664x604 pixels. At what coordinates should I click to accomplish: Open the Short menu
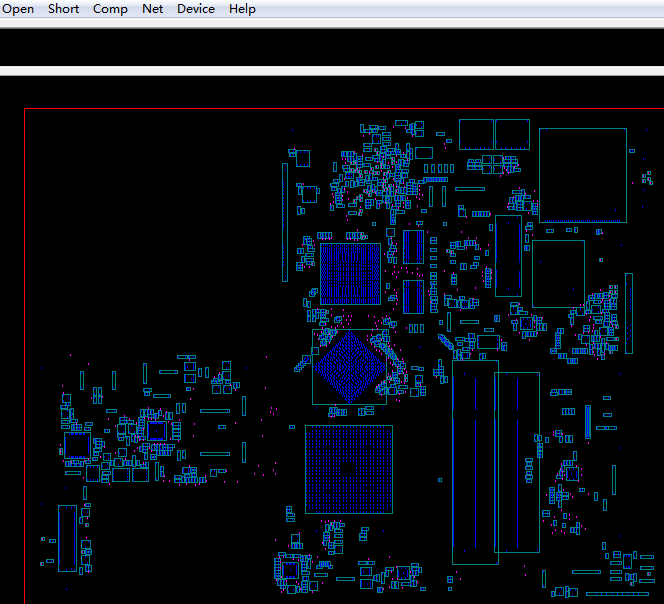coord(64,9)
